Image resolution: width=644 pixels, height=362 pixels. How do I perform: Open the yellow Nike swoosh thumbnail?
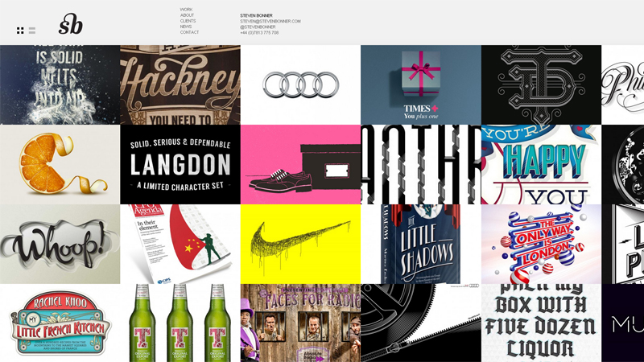pos(300,245)
